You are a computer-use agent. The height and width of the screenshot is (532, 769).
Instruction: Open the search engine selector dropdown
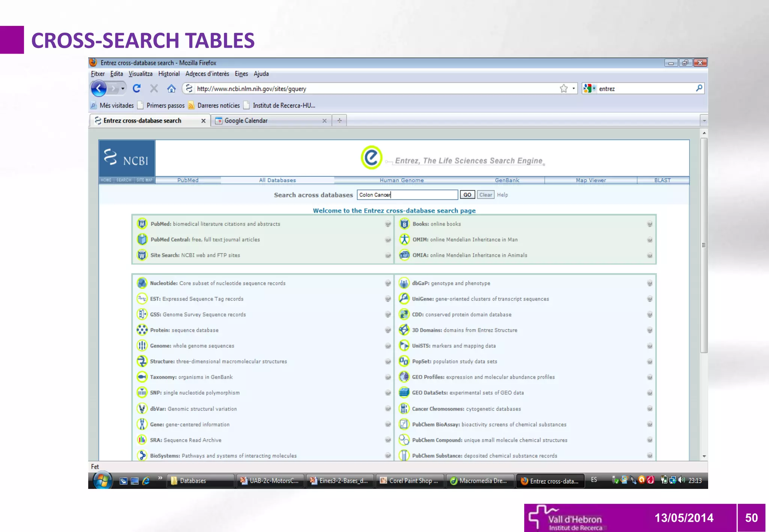(590, 89)
